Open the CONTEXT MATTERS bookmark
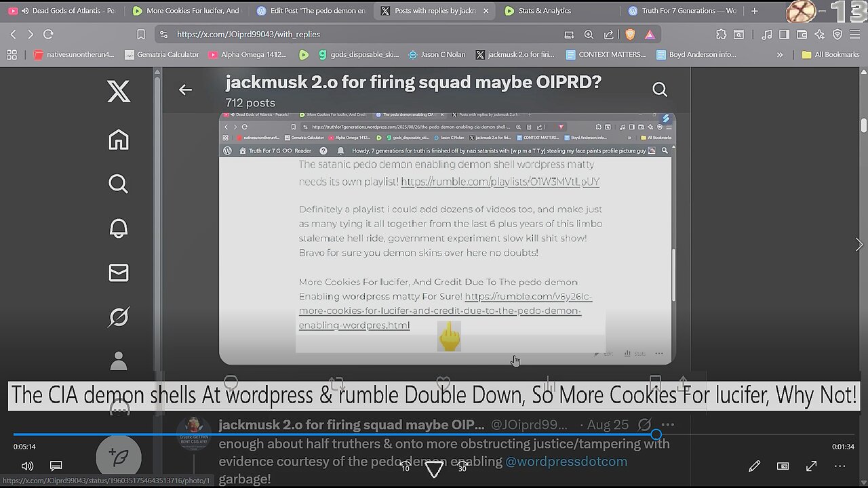Viewport: 868px width, 488px height. pyautogui.click(x=606, y=55)
